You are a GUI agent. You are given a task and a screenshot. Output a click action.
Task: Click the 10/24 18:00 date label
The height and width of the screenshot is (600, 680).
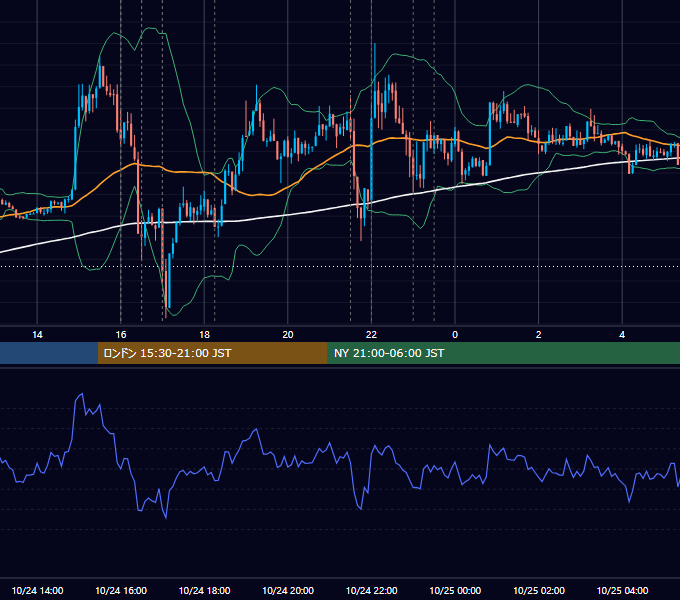point(204,590)
